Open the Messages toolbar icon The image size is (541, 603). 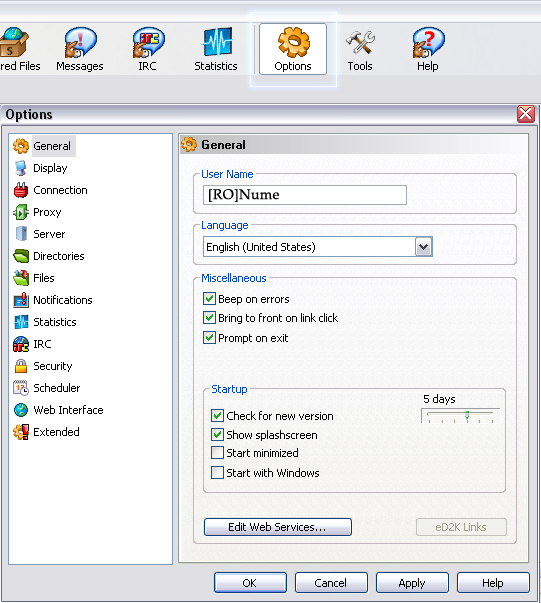click(80, 42)
